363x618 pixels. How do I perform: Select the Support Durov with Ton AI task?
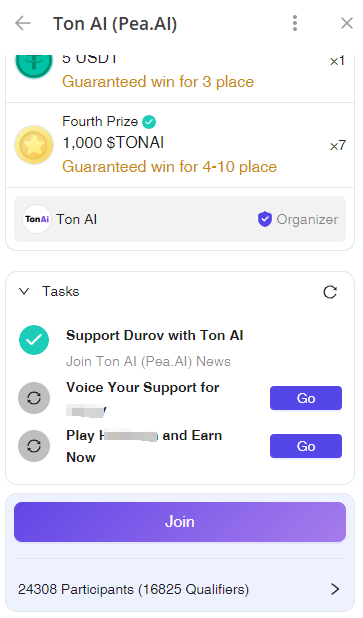pyautogui.click(x=155, y=335)
